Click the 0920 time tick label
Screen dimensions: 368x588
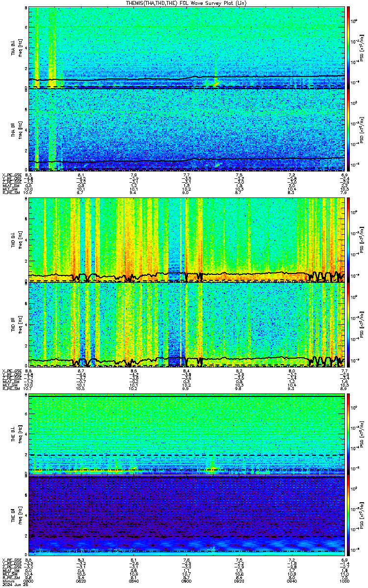[x=239, y=582]
